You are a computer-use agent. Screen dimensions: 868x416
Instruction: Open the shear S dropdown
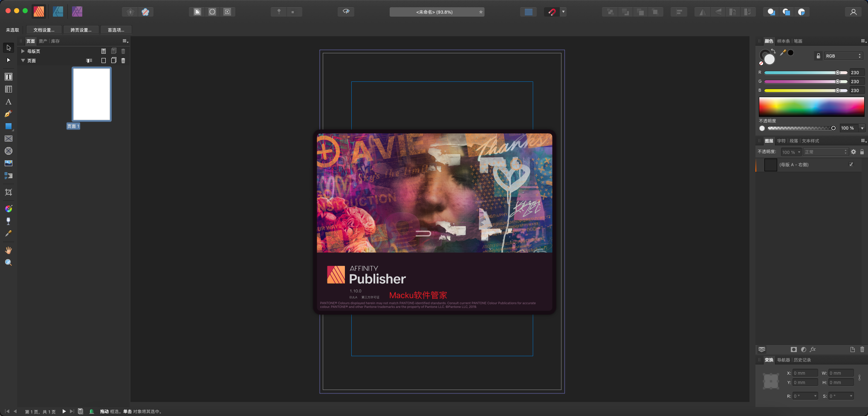point(851,396)
